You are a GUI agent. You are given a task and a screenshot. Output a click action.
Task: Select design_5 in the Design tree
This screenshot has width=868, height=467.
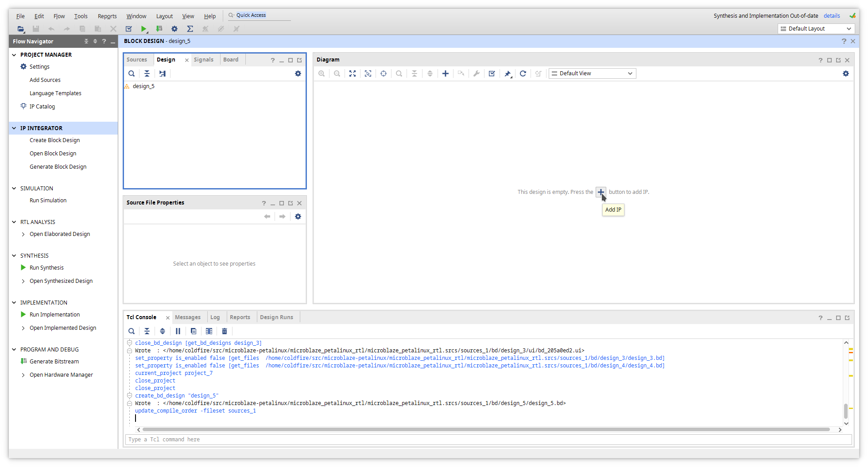pyautogui.click(x=143, y=86)
